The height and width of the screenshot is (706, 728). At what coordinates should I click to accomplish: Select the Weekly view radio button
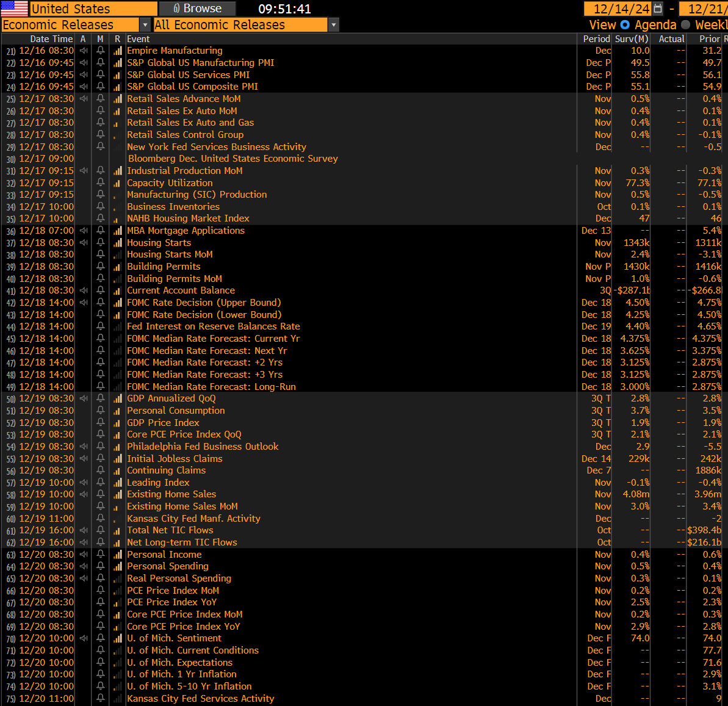[x=685, y=24]
